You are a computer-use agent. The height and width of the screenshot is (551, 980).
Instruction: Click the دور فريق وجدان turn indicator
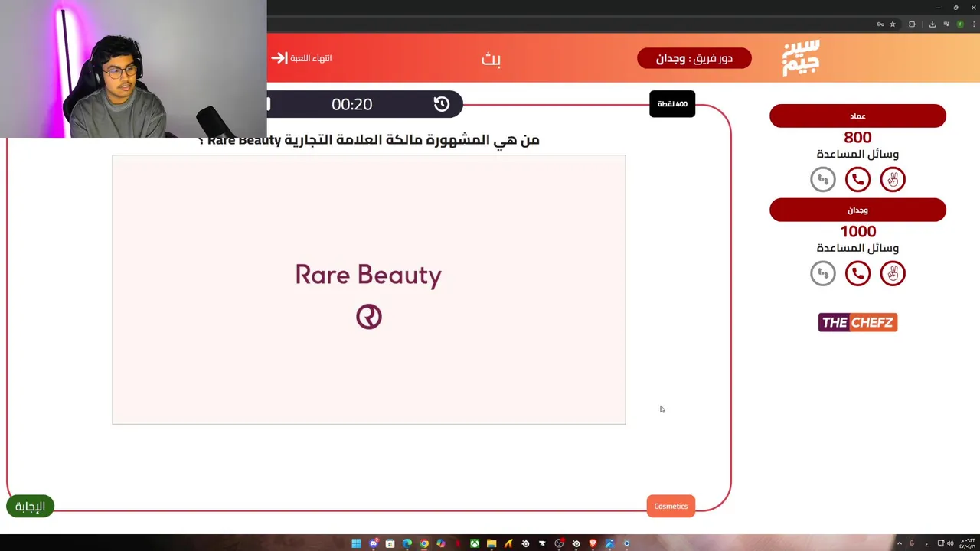pos(694,58)
